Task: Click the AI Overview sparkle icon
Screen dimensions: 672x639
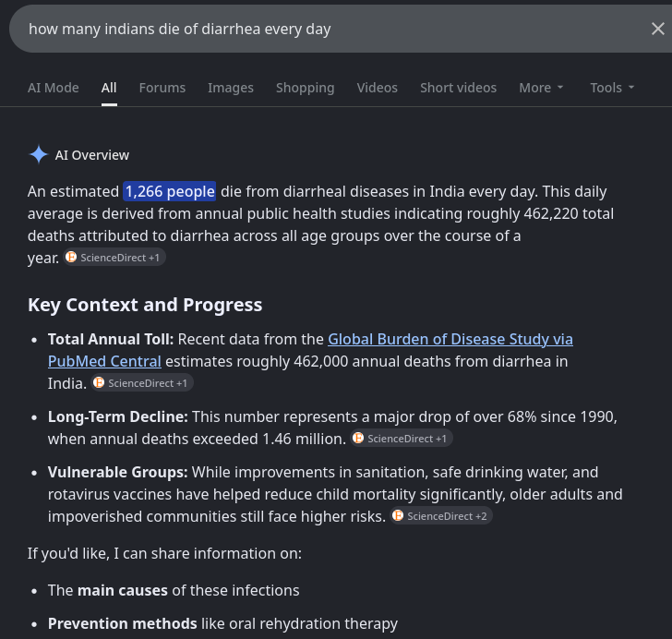Action: [39, 155]
